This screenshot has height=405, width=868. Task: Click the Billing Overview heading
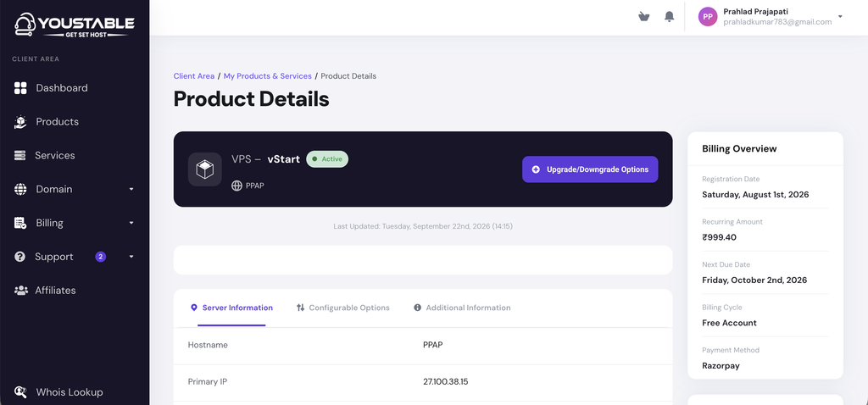tap(739, 149)
